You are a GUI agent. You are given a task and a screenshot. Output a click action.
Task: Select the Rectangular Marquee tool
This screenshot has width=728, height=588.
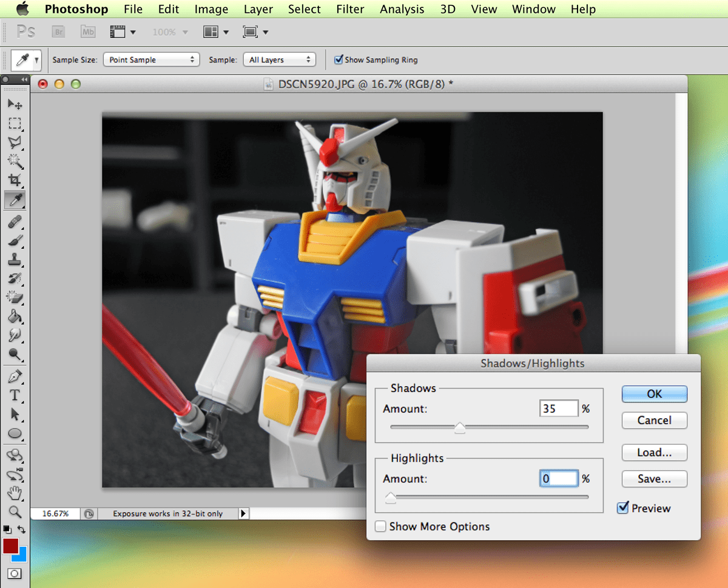(15, 123)
